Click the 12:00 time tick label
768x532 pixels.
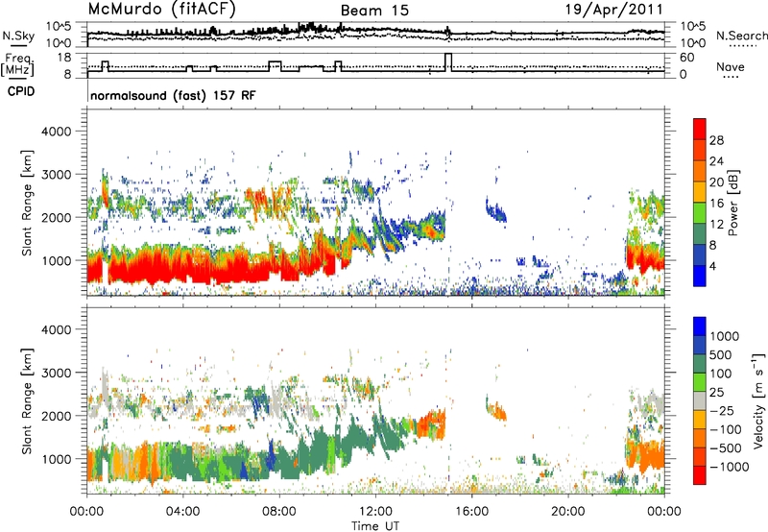[x=375, y=512]
